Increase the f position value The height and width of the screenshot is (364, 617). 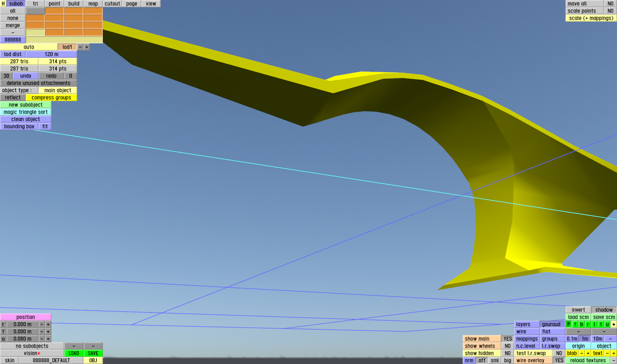(x=48, y=331)
